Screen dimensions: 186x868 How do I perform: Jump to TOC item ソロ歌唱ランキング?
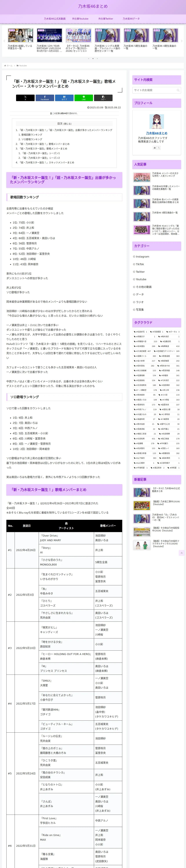click(32, 139)
